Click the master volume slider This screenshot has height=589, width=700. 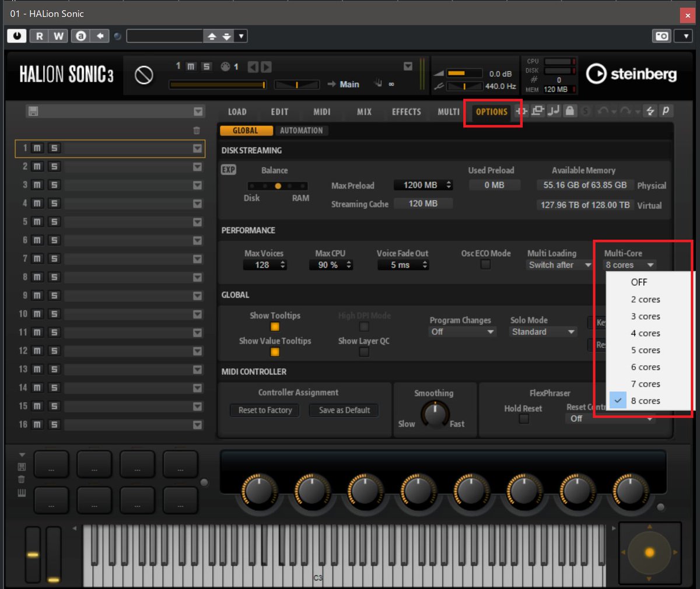click(x=464, y=73)
